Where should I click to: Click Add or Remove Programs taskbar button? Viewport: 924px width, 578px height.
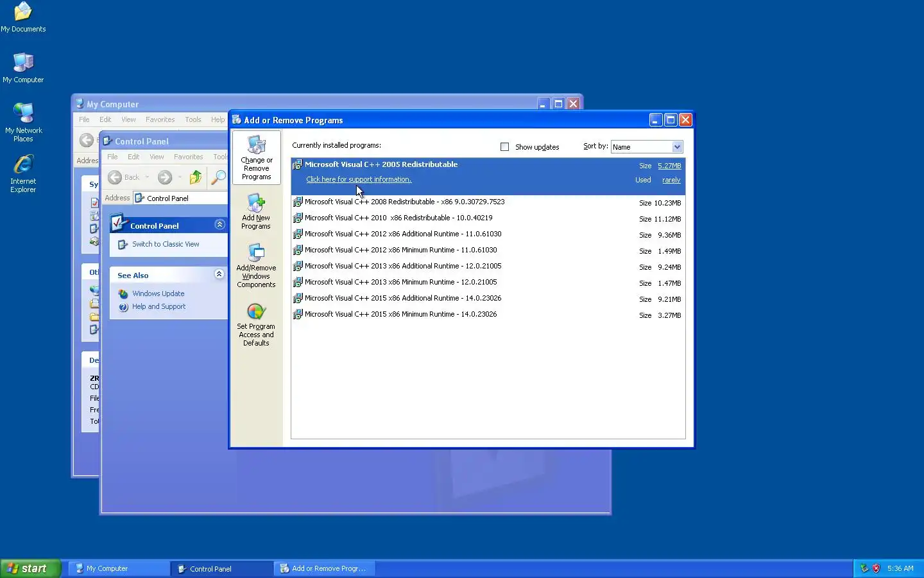[x=325, y=568]
